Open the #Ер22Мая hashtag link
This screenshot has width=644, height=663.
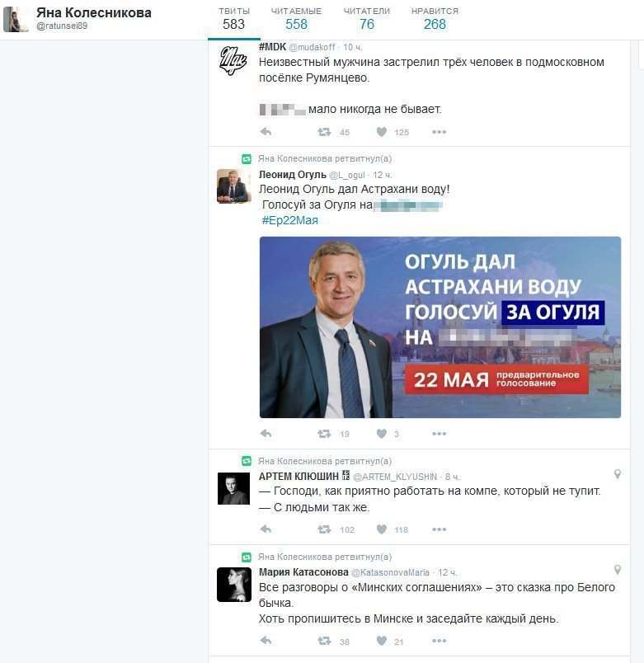pyautogui.click(x=289, y=220)
